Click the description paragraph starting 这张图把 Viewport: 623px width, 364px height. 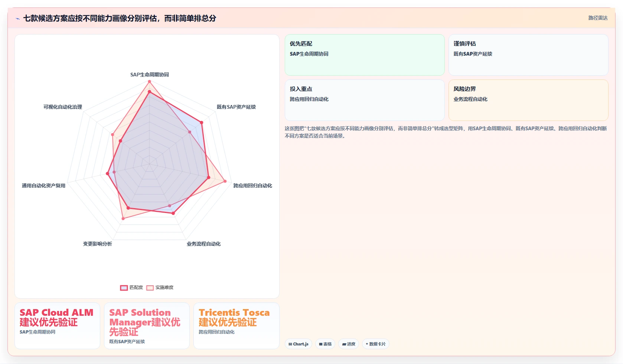[x=446, y=132]
